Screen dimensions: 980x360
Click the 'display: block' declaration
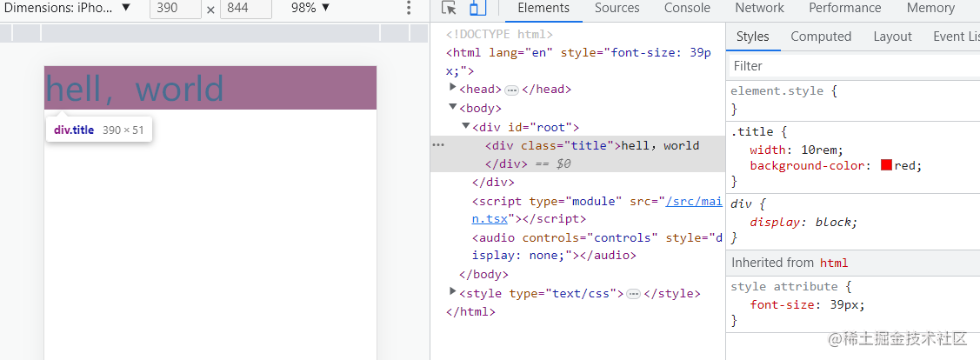(x=803, y=222)
